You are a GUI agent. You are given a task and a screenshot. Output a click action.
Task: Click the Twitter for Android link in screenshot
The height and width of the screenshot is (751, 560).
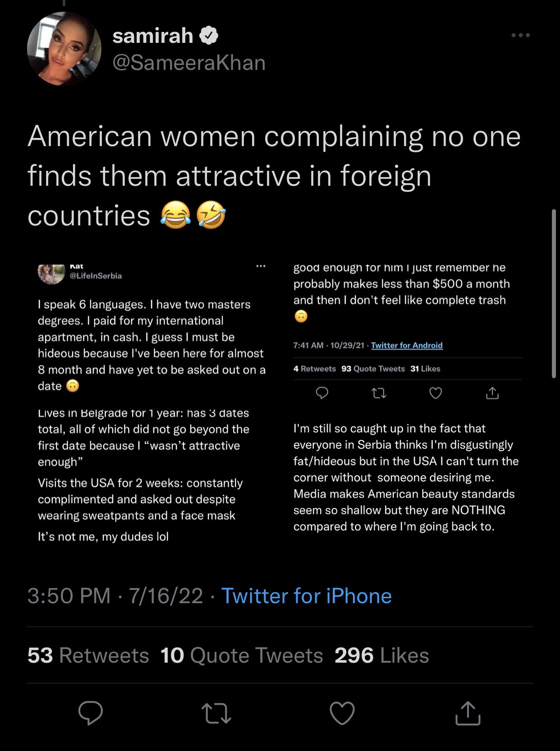point(407,345)
